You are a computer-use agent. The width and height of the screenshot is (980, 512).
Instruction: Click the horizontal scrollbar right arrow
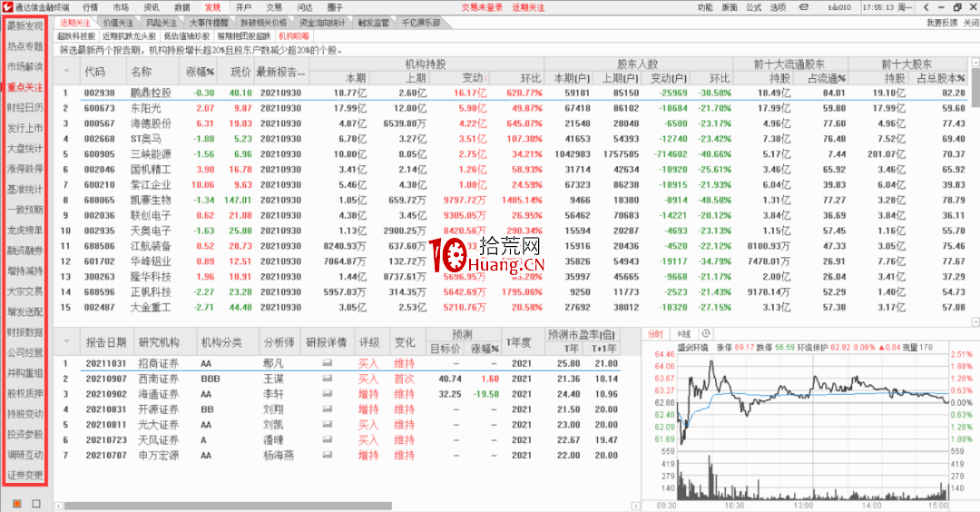pos(635,506)
